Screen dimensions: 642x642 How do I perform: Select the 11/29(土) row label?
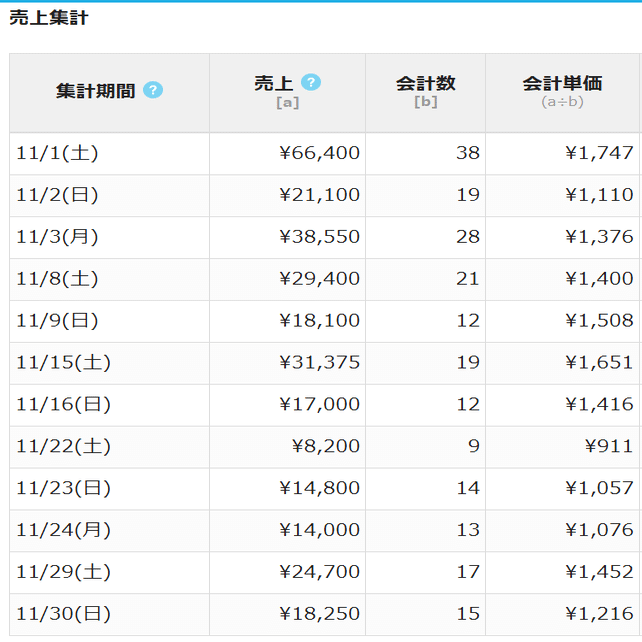pyautogui.click(x=63, y=573)
